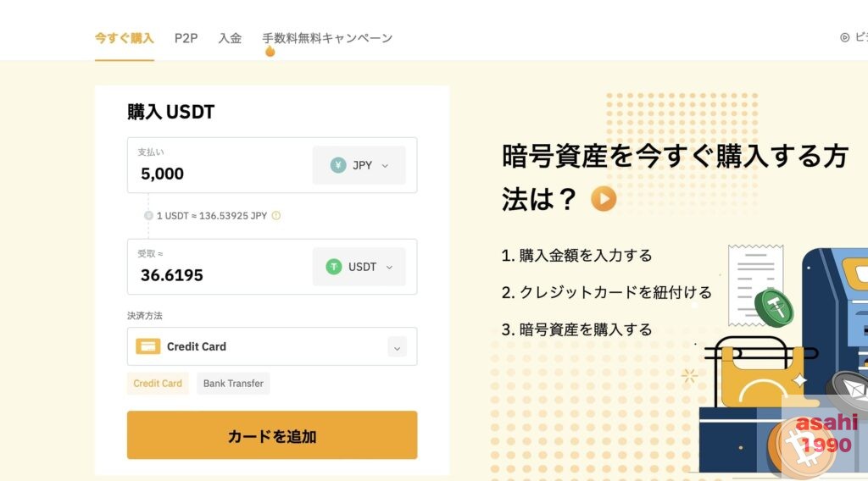Expand the payment method chevron

pos(397,347)
